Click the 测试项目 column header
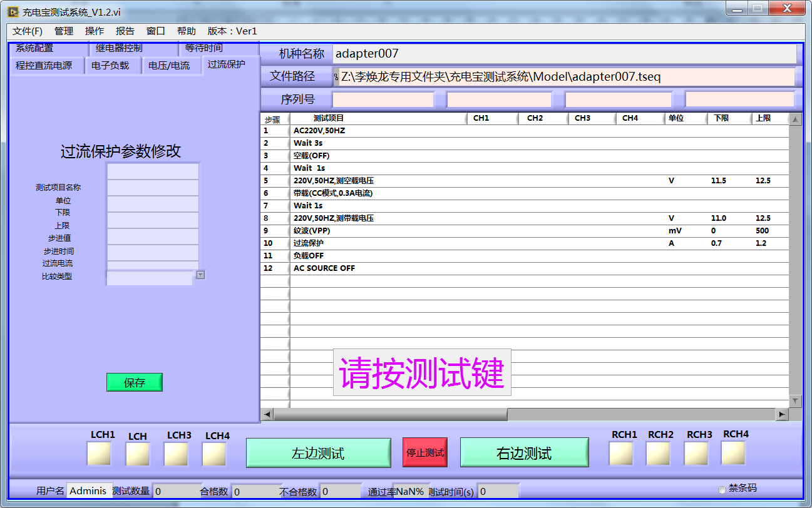 (x=378, y=118)
